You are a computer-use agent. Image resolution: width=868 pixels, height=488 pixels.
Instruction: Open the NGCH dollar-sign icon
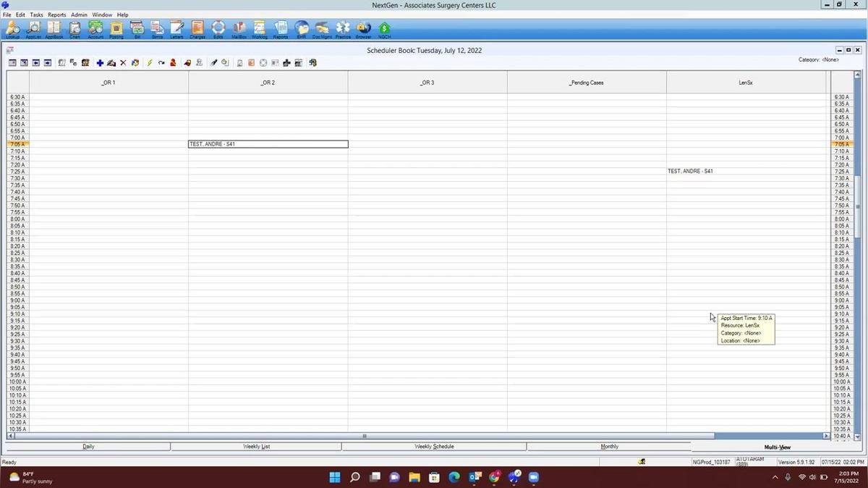pyautogui.click(x=384, y=29)
